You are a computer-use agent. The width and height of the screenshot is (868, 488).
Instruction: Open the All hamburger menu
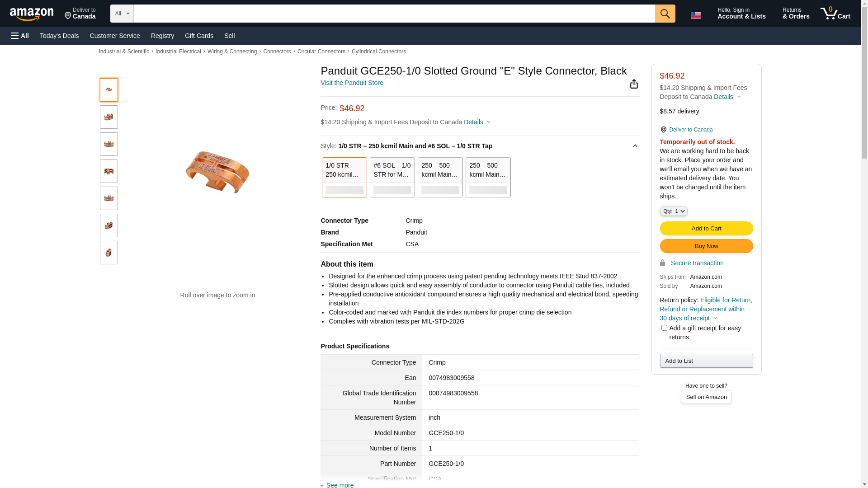coord(20,36)
